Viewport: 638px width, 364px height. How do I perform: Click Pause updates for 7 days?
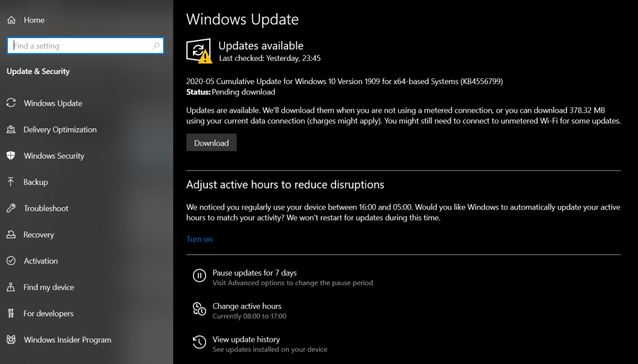coord(254,272)
